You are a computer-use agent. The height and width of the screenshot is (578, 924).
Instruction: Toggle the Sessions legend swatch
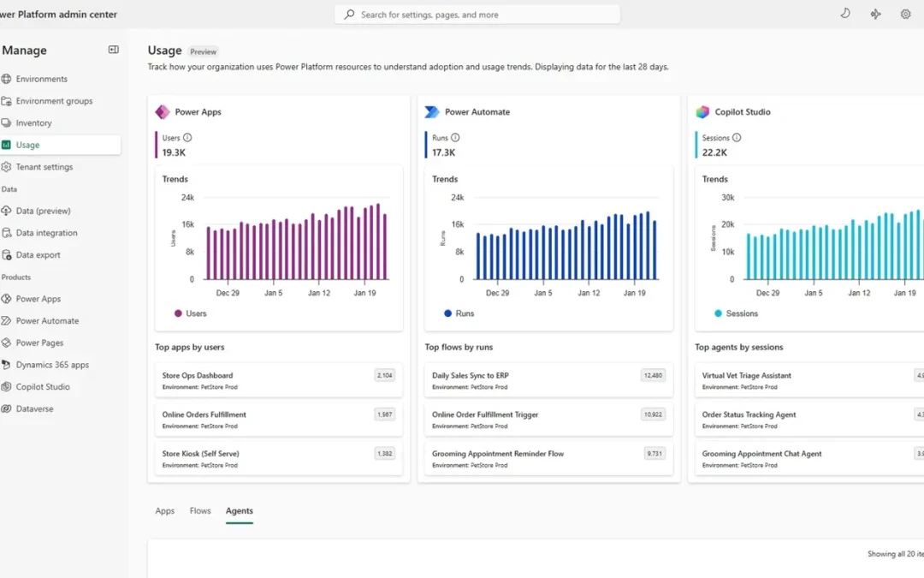click(718, 313)
